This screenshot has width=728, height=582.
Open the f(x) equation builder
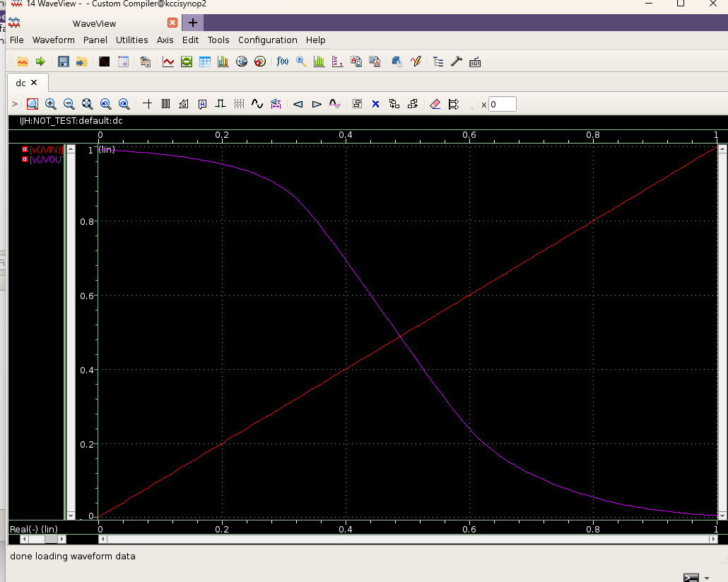tap(282, 62)
